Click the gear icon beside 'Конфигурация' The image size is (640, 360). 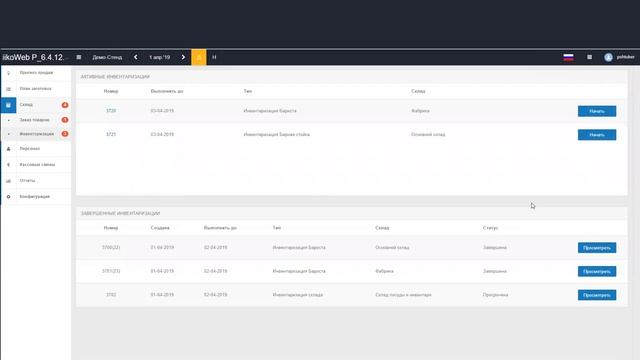tap(8, 197)
